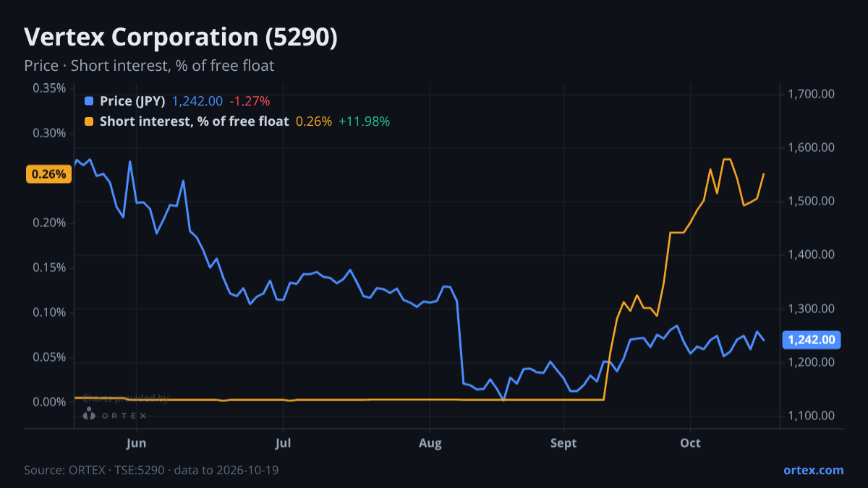Click the 1,400.00 right axis tick

pos(812,254)
